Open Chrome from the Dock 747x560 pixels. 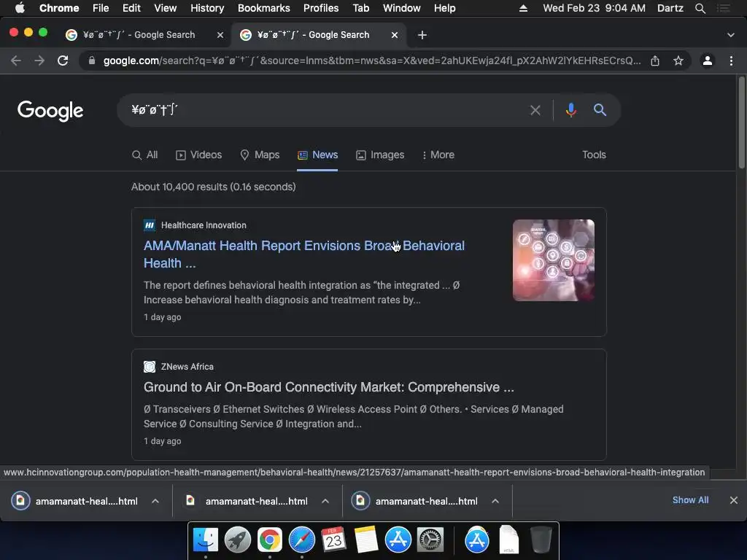[270, 540]
